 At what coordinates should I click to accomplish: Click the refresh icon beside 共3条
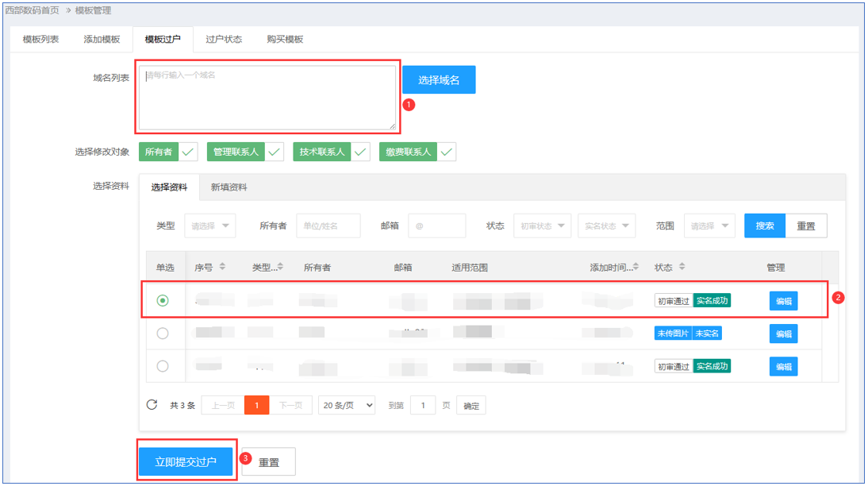pyautogui.click(x=152, y=405)
